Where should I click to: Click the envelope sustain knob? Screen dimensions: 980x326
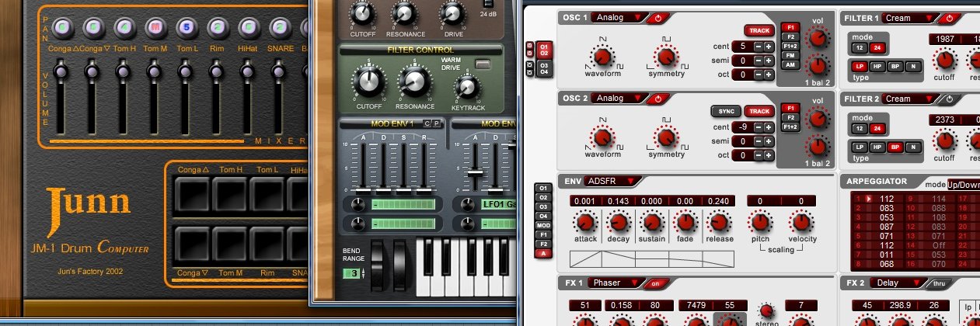pos(652,223)
